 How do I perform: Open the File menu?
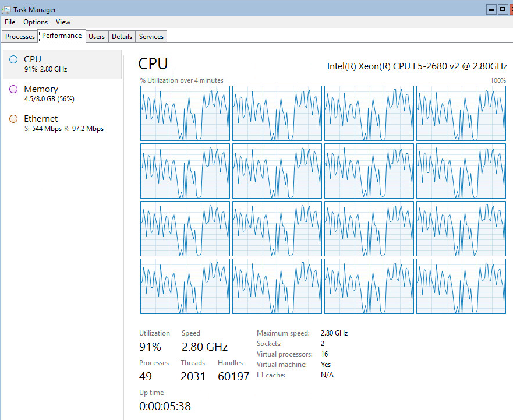coord(10,22)
